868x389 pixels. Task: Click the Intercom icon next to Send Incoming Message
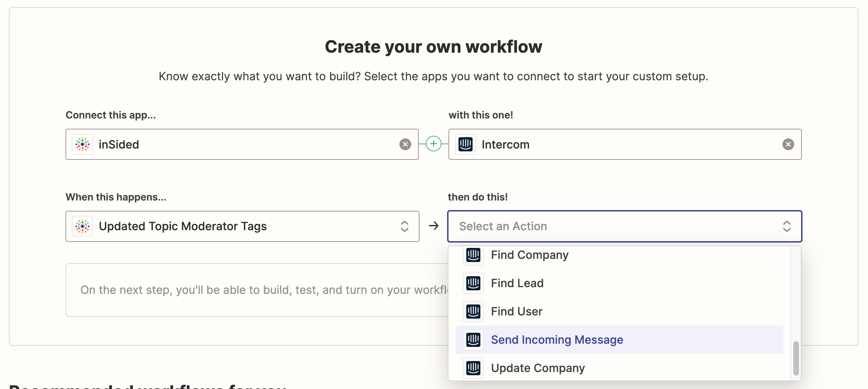coord(473,340)
